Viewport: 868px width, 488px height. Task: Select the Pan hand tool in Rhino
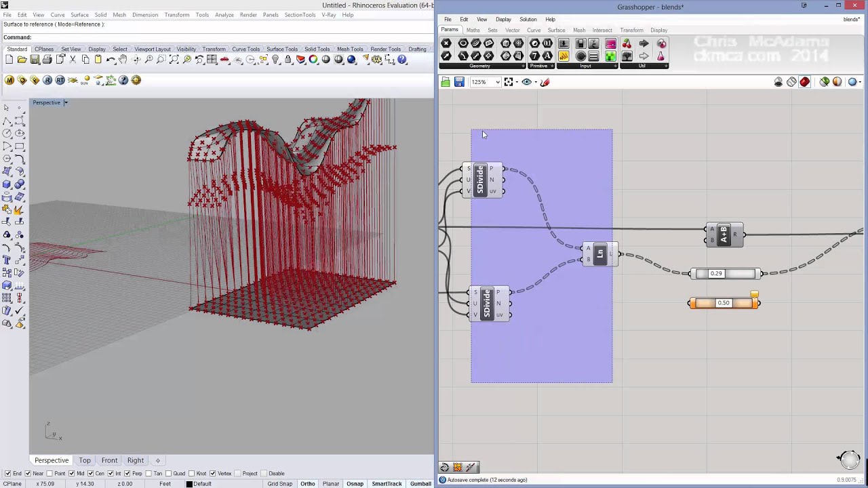pos(123,60)
